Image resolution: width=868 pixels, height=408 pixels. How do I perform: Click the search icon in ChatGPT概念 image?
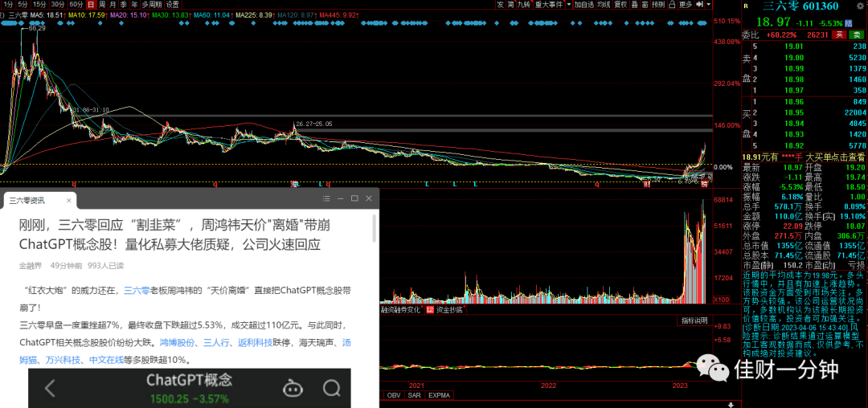(x=331, y=388)
